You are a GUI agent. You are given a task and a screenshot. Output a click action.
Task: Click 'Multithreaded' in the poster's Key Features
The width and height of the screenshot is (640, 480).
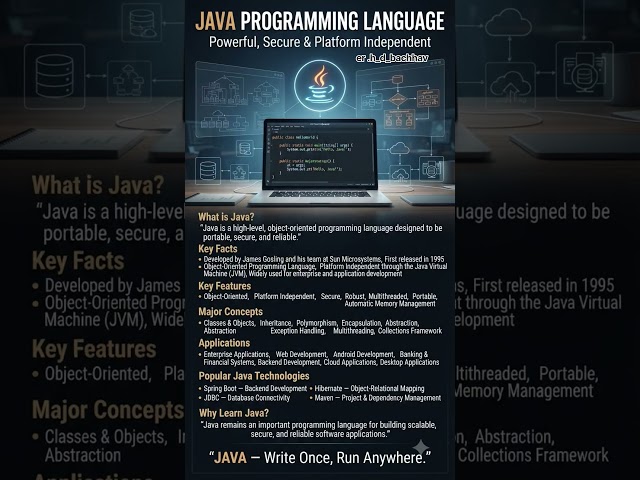[389, 296]
